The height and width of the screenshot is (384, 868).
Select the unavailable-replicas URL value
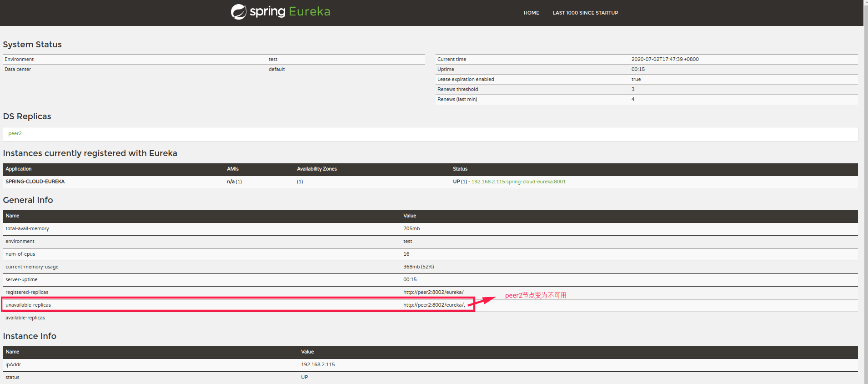434,305
